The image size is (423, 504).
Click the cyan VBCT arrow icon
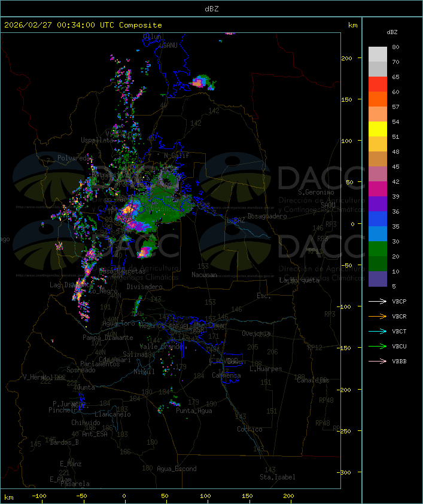tap(378, 332)
